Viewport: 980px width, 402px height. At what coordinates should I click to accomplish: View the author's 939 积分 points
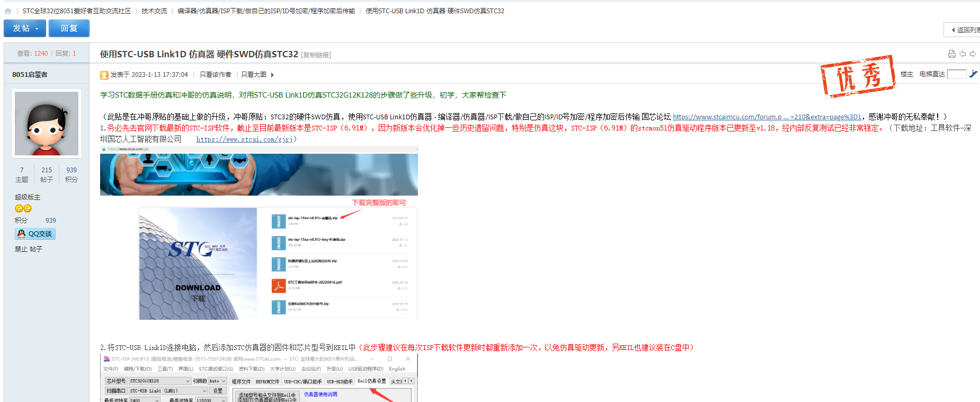click(x=72, y=174)
